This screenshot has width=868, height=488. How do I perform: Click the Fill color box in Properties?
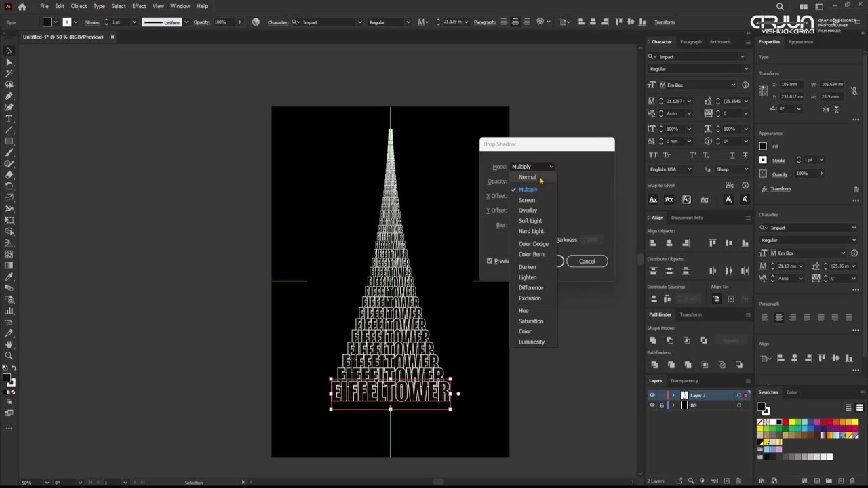(763, 146)
